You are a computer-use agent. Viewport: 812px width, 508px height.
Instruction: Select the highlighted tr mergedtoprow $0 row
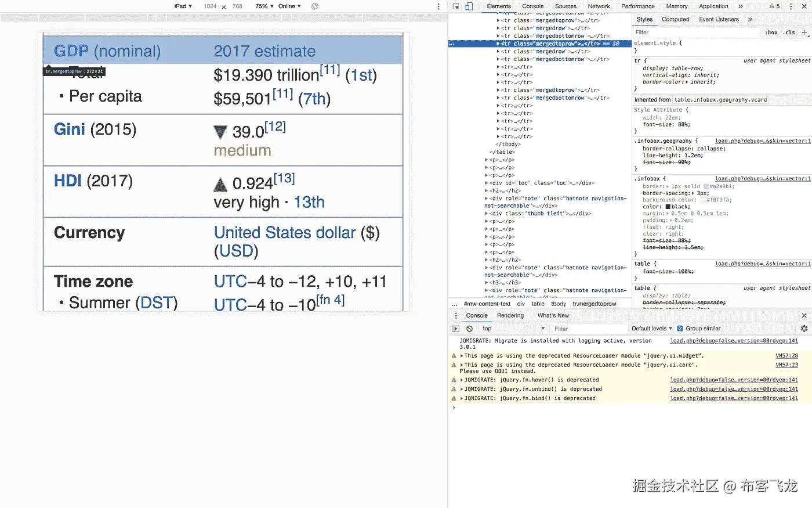click(x=539, y=44)
